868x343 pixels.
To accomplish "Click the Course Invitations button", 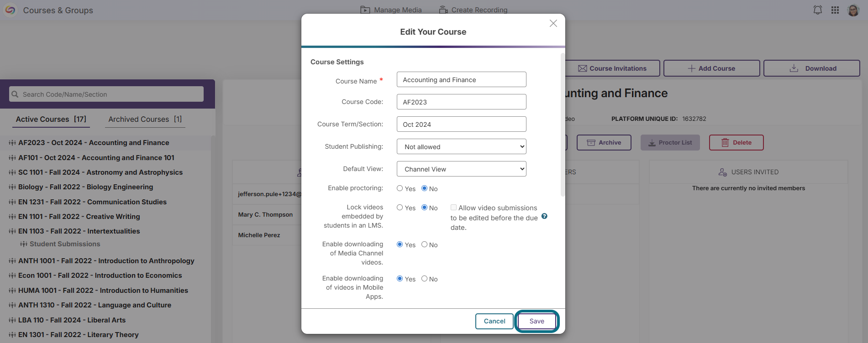I will click(x=612, y=68).
